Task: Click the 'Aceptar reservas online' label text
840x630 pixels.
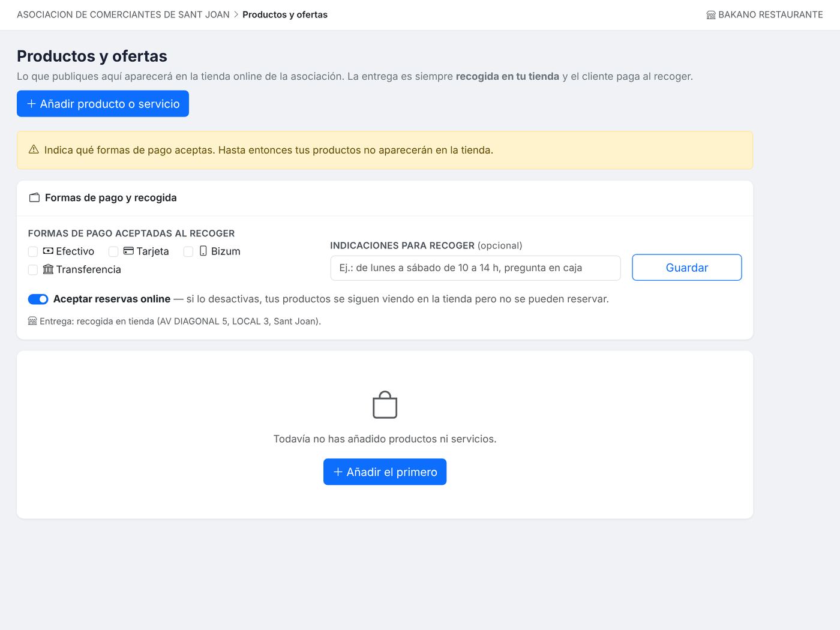Action: [112, 299]
